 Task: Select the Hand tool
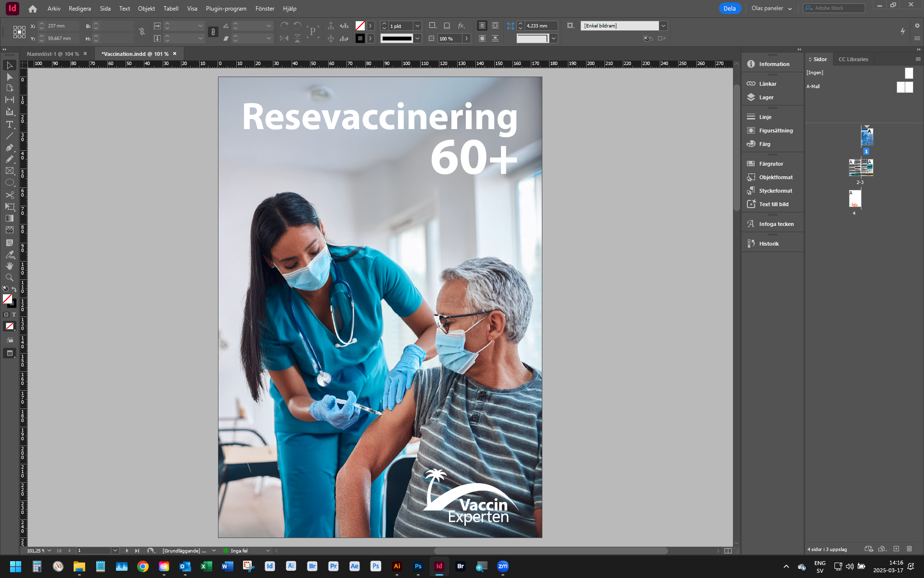click(9, 266)
